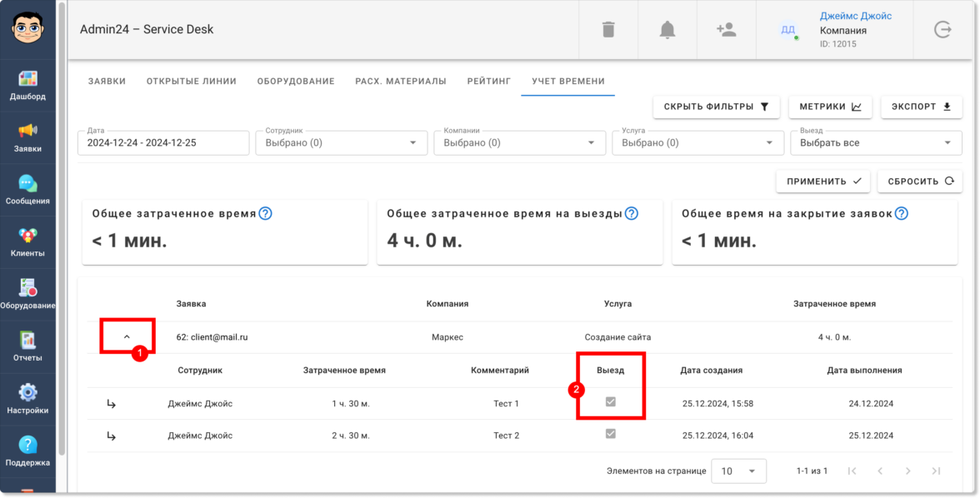Click the trash bin icon in header
Screen dimensions: 980x498
[608, 30]
